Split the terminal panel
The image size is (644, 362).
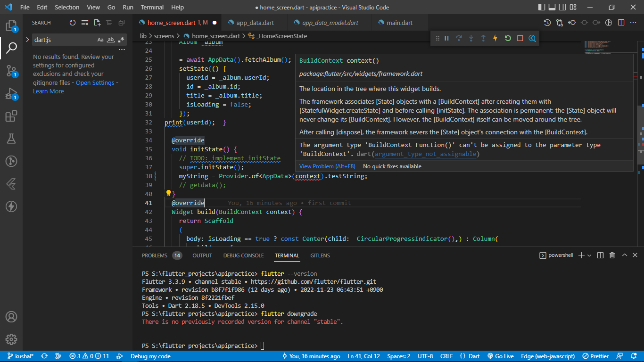click(600, 255)
